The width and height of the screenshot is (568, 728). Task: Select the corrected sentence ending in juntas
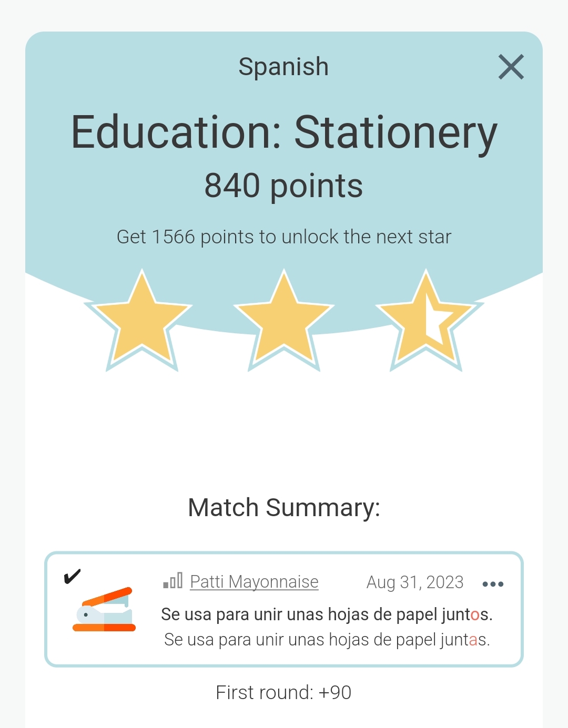coord(327,640)
